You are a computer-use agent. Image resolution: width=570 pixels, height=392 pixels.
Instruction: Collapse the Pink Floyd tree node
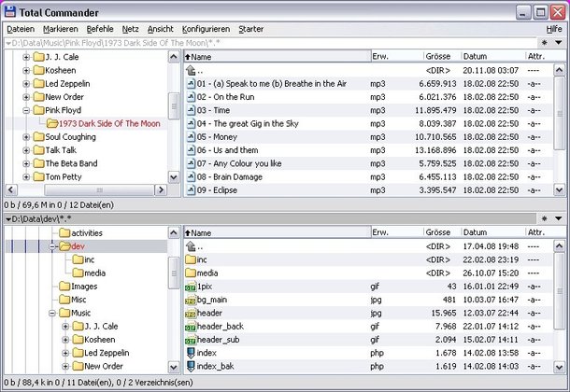tap(25, 110)
